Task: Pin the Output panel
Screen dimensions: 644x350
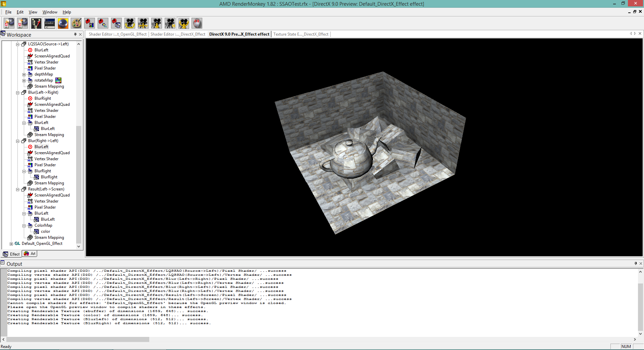Action: (636, 263)
